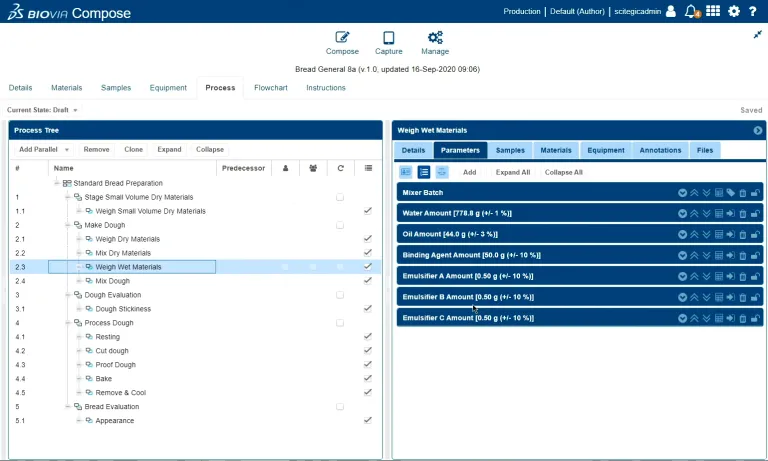768x461 pixels.
Task: Delete the Oil Amount parameter via trash icon
Action: tap(742, 234)
